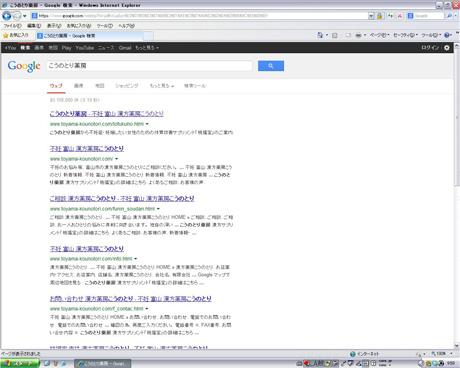Click the scrollbar down arrow

457,346
